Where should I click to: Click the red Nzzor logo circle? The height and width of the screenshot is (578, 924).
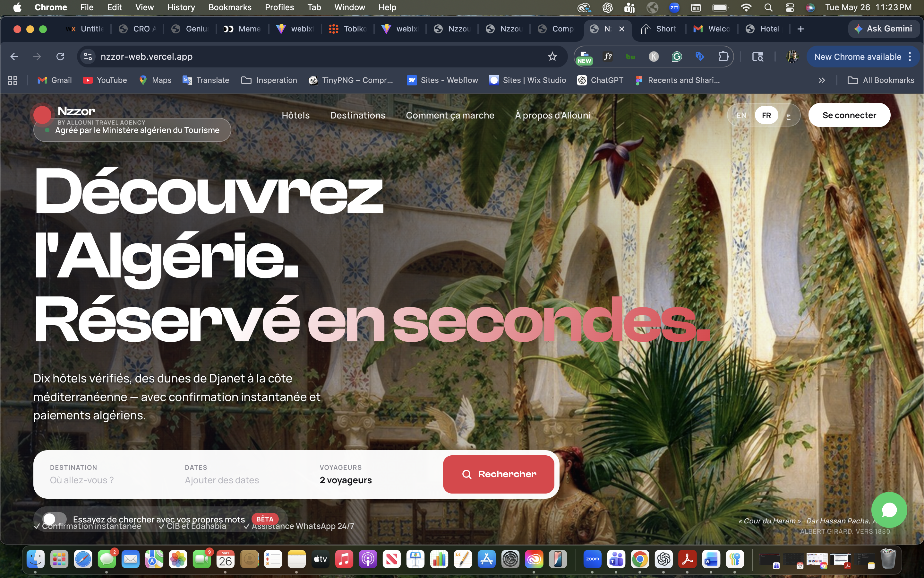click(x=42, y=114)
